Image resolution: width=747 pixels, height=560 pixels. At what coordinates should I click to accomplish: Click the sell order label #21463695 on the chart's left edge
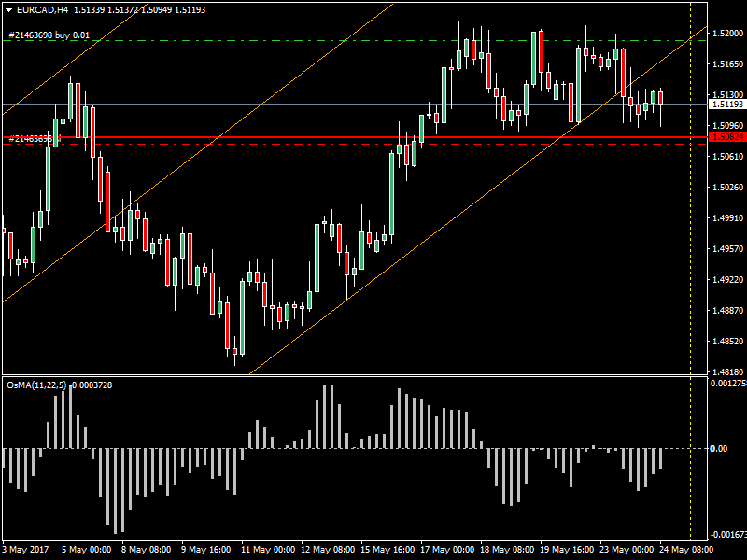[35, 139]
